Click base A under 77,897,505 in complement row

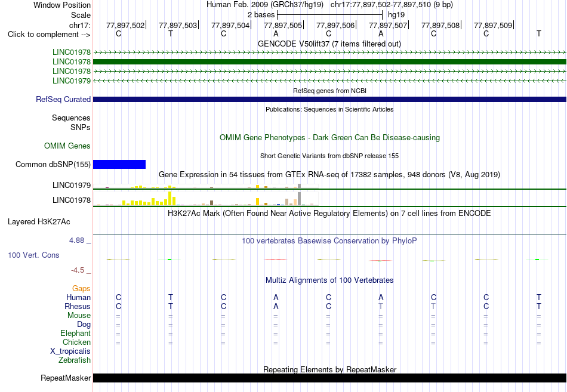coord(276,33)
